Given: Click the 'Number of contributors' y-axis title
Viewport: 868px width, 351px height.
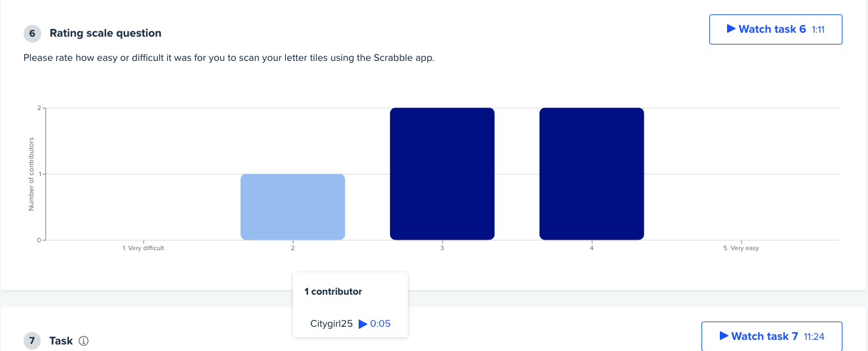Looking at the screenshot, I should click(x=31, y=174).
